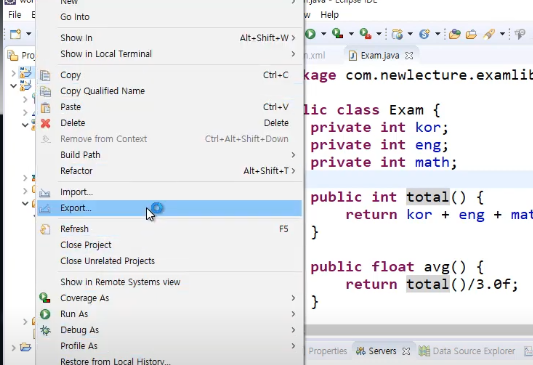The width and height of the screenshot is (533, 365).
Task: Expand the Show in Local Terminal submenu
Action: pos(293,54)
